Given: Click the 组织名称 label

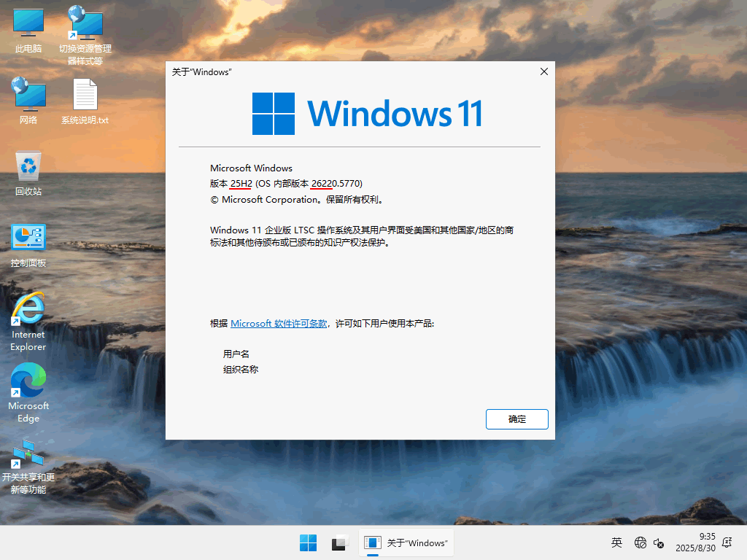Looking at the screenshot, I should click(241, 369).
